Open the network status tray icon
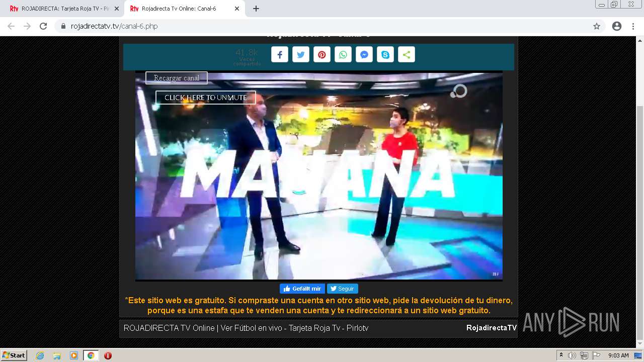The image size is (644, 362). (x=584, y=355)
